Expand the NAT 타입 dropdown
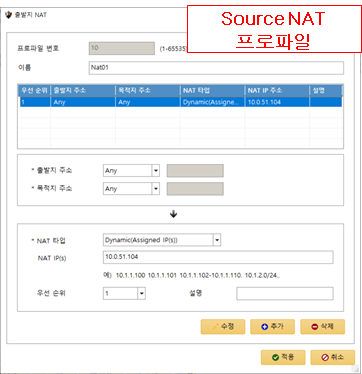362x374 pixels. [217, 240]
